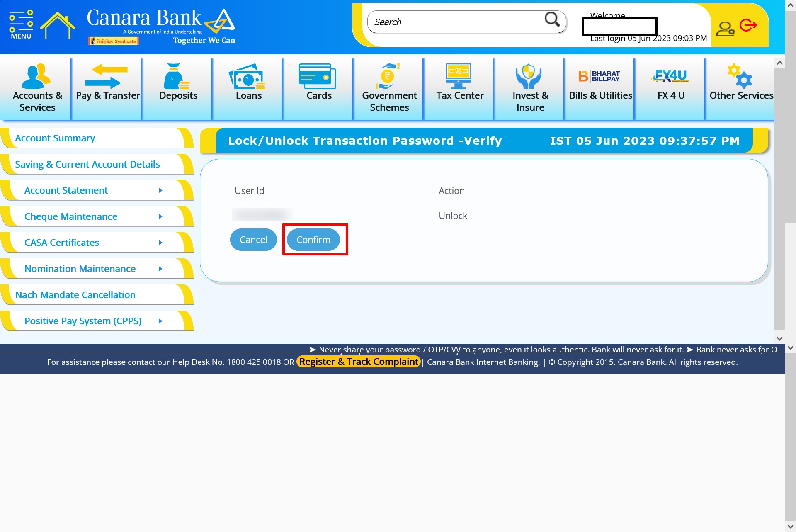Open Register & Track Complaint link

pos(359,362)
